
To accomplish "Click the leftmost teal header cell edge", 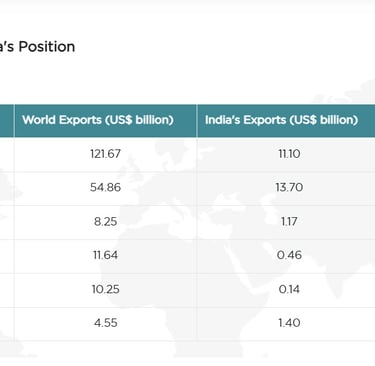I will pos(7,120).
